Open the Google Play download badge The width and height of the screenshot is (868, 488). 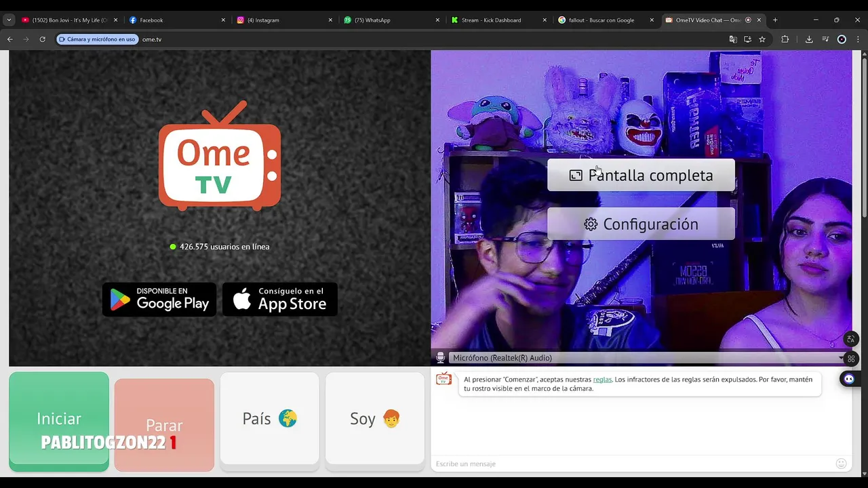159,300
